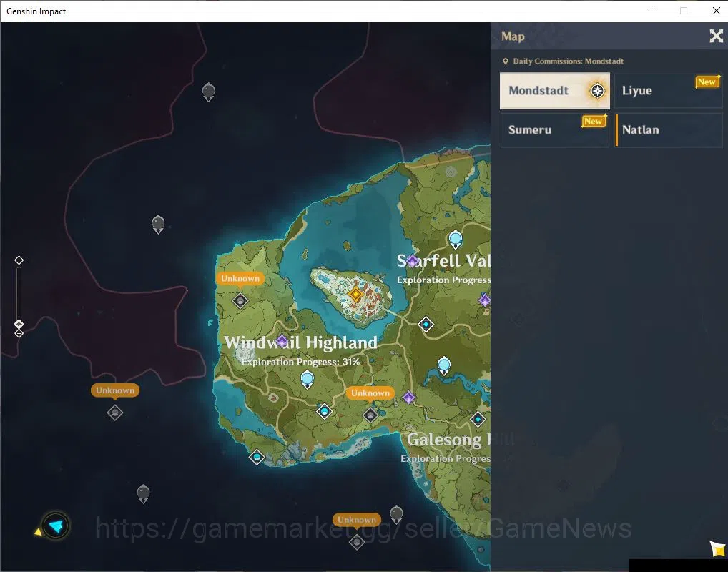
Task: Click the compass icon on Mondstadt button
Action: pyautogui.click(x=598, y=91)
